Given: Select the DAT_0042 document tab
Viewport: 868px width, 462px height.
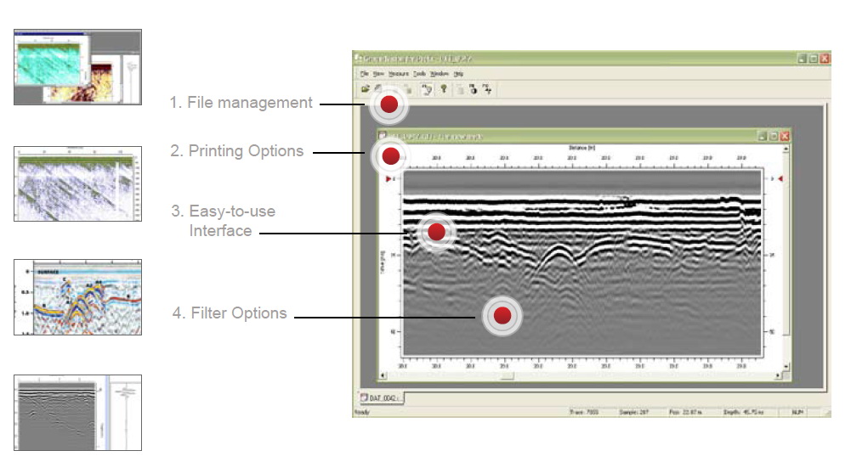Looking at the screenshot, I should (380, 397).
